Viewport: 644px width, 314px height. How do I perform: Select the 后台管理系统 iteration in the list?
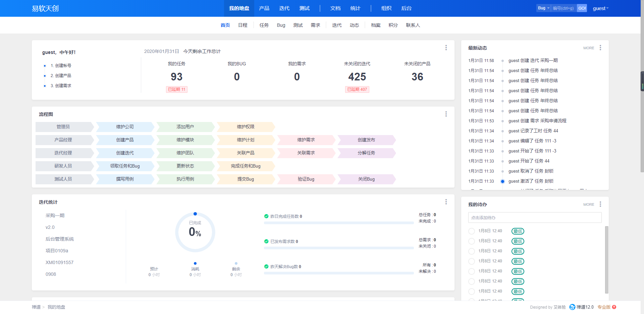(60, 239)
